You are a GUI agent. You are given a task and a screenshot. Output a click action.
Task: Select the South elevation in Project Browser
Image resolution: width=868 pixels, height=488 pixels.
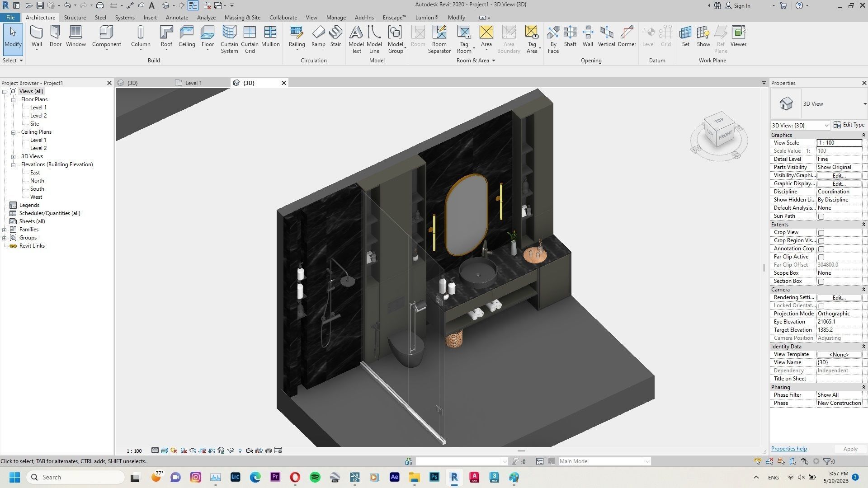pyautogui.click(x=37, y=189)
